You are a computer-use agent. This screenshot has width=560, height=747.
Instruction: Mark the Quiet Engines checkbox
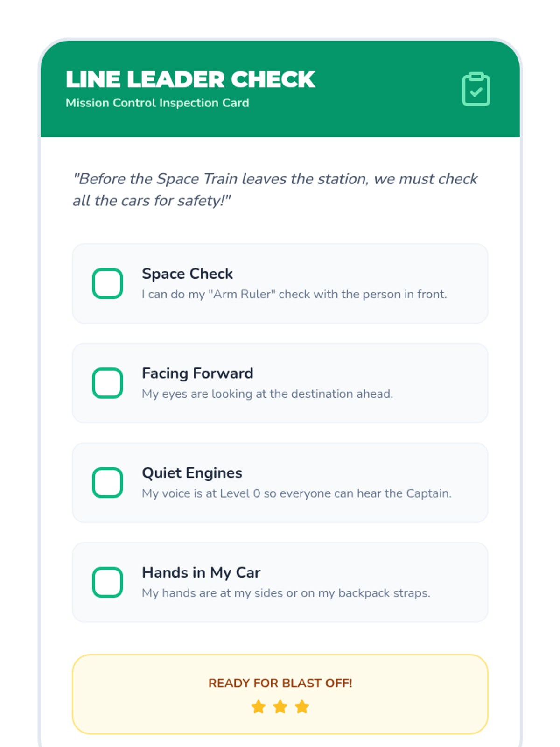(107, 482)
